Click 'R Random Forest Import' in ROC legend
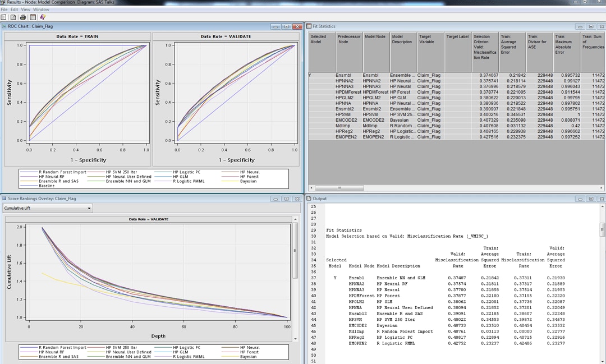This screenshot has height=364, width=606. click(63, 172)
